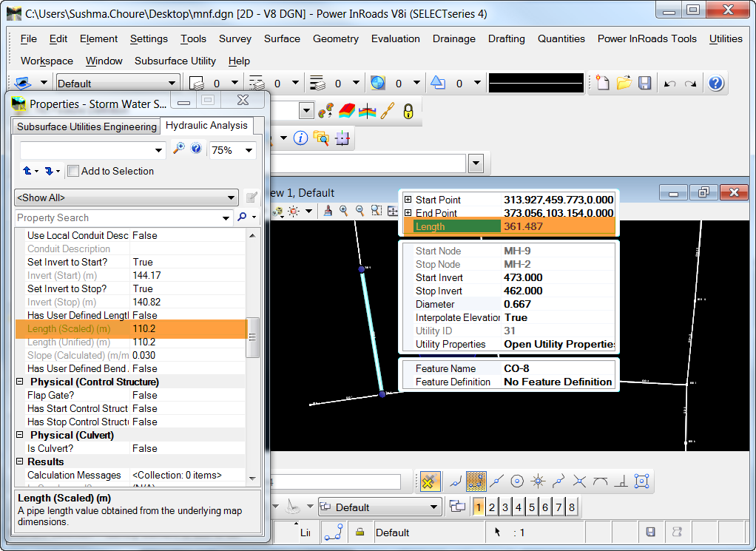Click the active color black swatch bar

pyautogui.click(x=536, y=84)
